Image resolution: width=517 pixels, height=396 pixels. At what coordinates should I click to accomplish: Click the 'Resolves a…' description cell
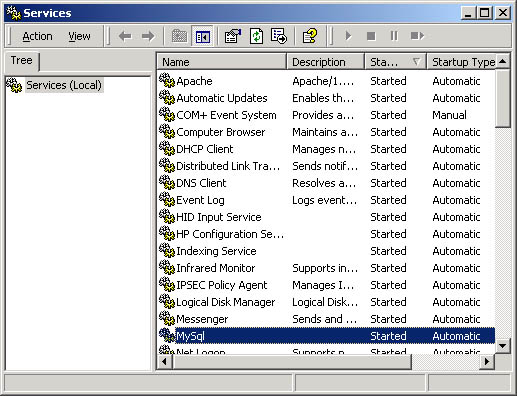tap(324, 183)
